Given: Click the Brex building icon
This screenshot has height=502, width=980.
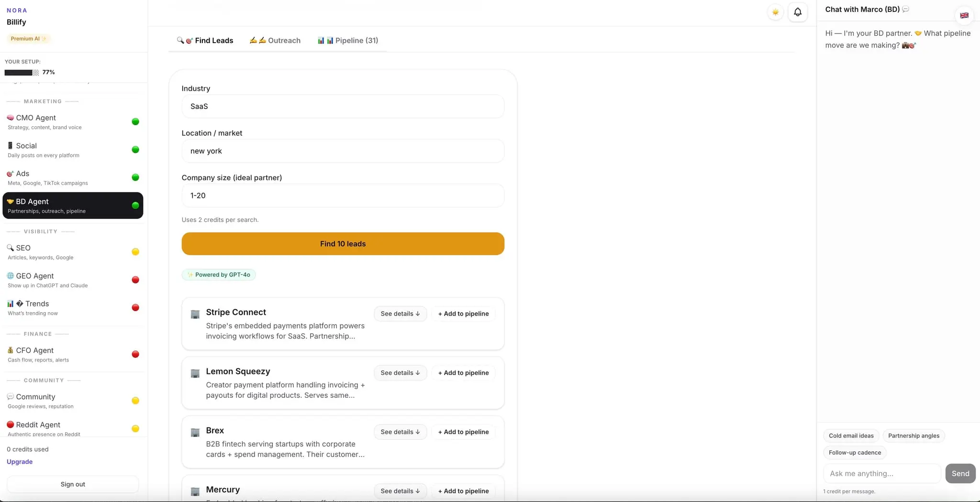Looking at the screenshot, I should tap(195, 433).
